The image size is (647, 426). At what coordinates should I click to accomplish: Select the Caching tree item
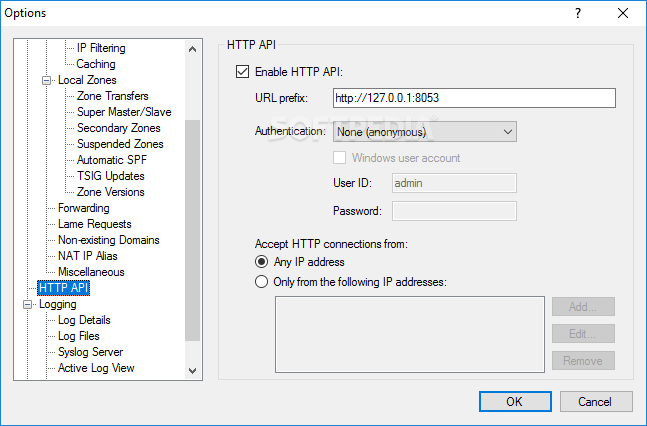[96, 64]
